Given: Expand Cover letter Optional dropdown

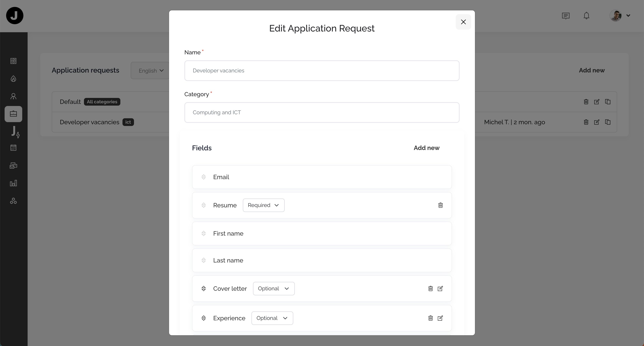Looking at the screenshot, I should [x=274, y=289].
